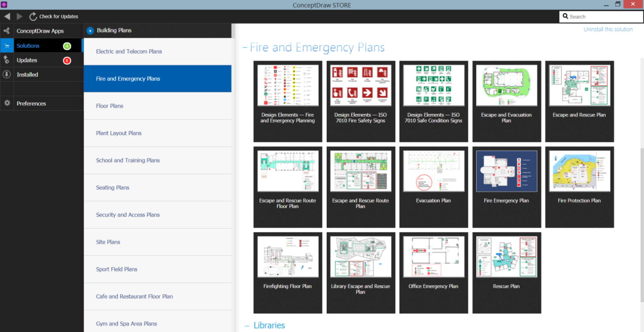644x332 pixels.
Task: Select Gym and Spa Area Plans
Action: [158, 321]
